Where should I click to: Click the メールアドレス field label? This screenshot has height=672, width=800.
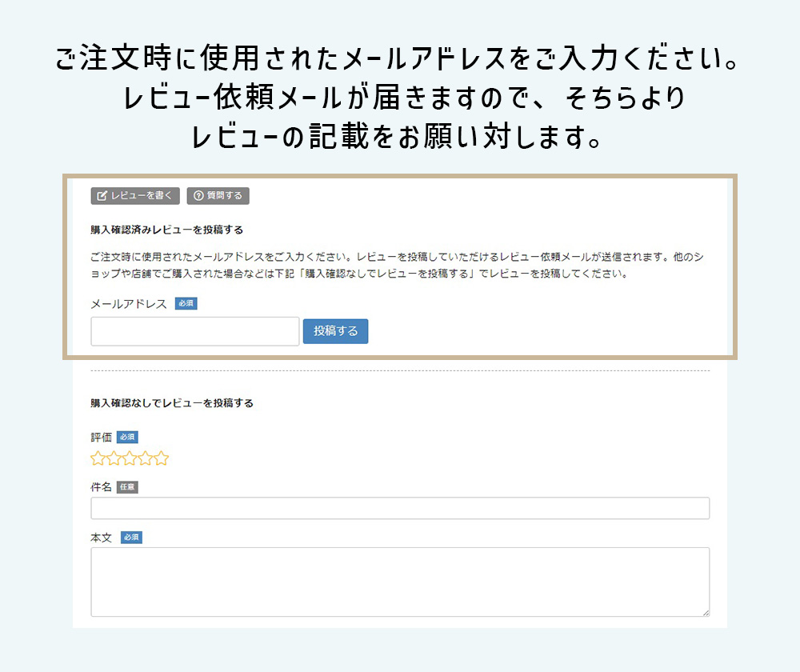pos(129,304)
